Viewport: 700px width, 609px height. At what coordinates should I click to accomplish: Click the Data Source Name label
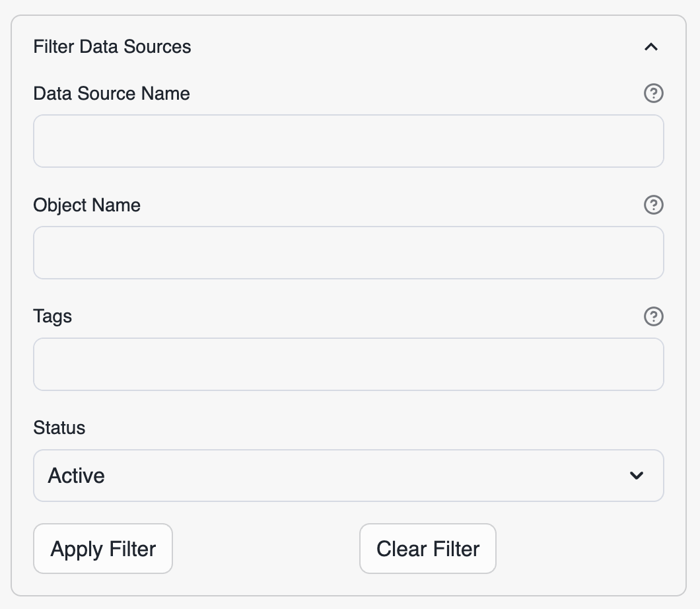112,94
